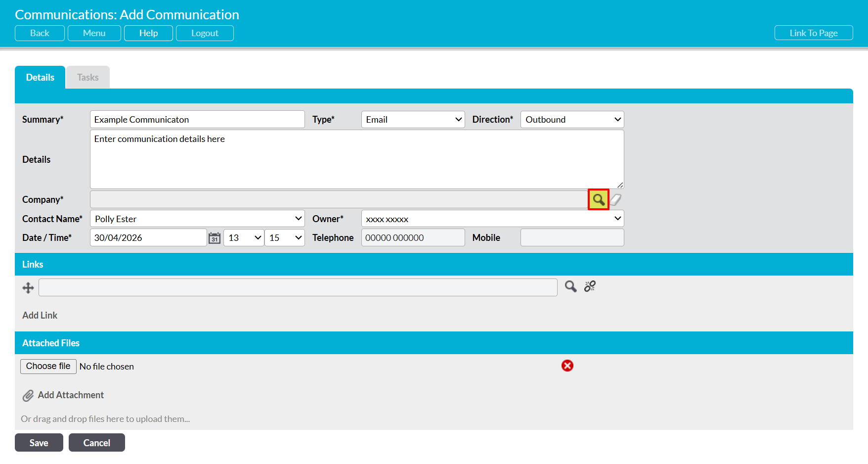
Task: Click the Links search magnifier icon
Action: pos(570,286)
